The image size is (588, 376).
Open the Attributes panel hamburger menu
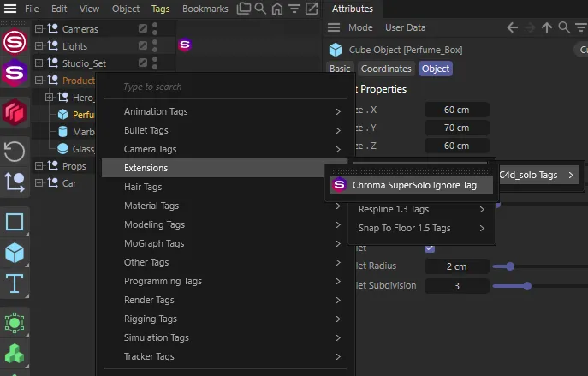click(334, 27)
